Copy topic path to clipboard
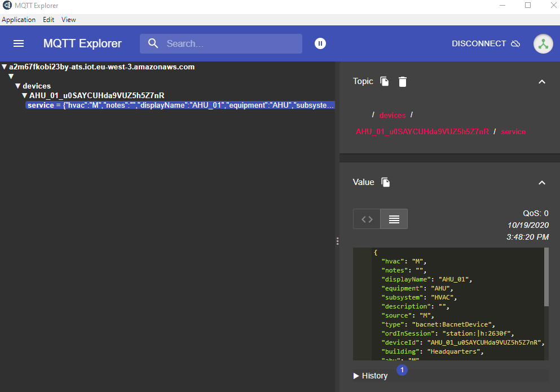Viewport: 560px width, 392px height. pyautogui.click(x=385, y=81)
